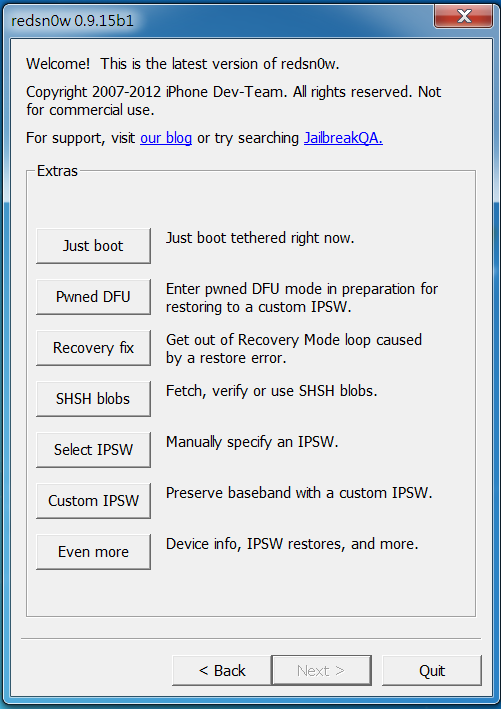Viewport: 501px width, 709px height.
Task: Show Even more extras
Action: point(93,552)
